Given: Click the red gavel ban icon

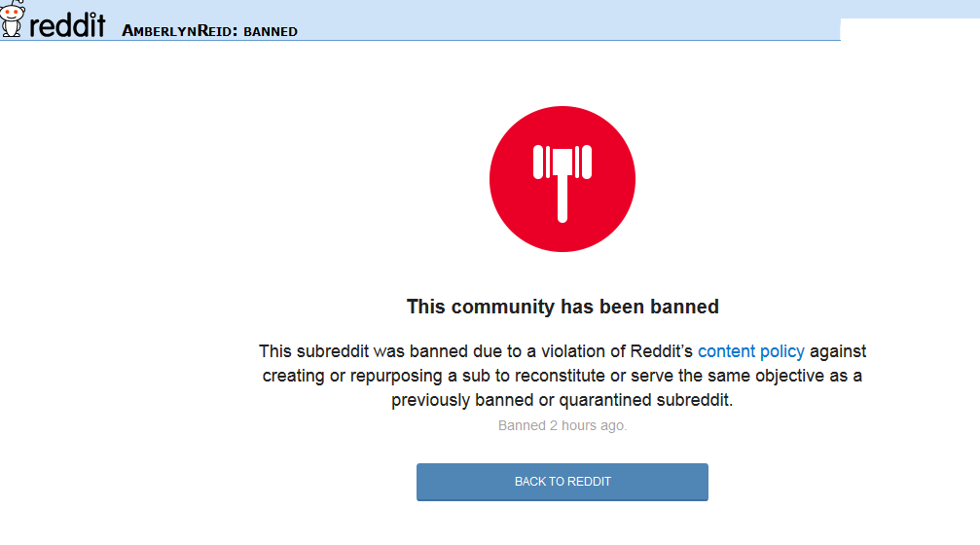Looking at the screenshot, I should point(563,179).
